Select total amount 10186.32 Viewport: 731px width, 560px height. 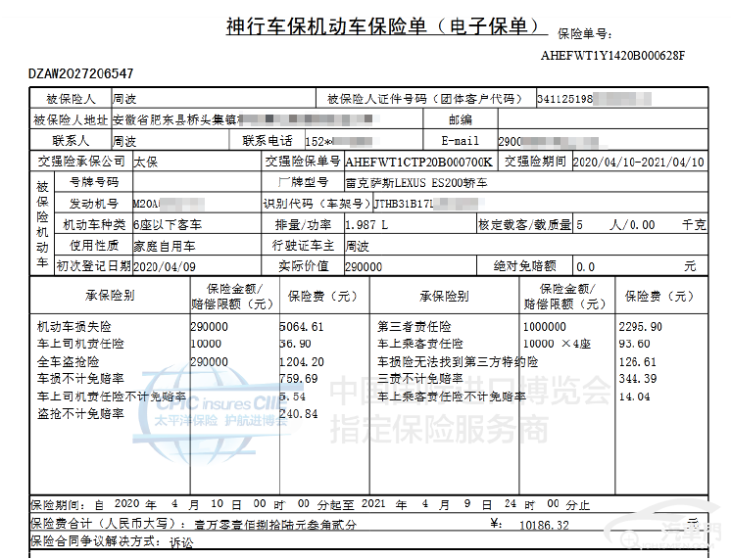click(x=544, y=525)
